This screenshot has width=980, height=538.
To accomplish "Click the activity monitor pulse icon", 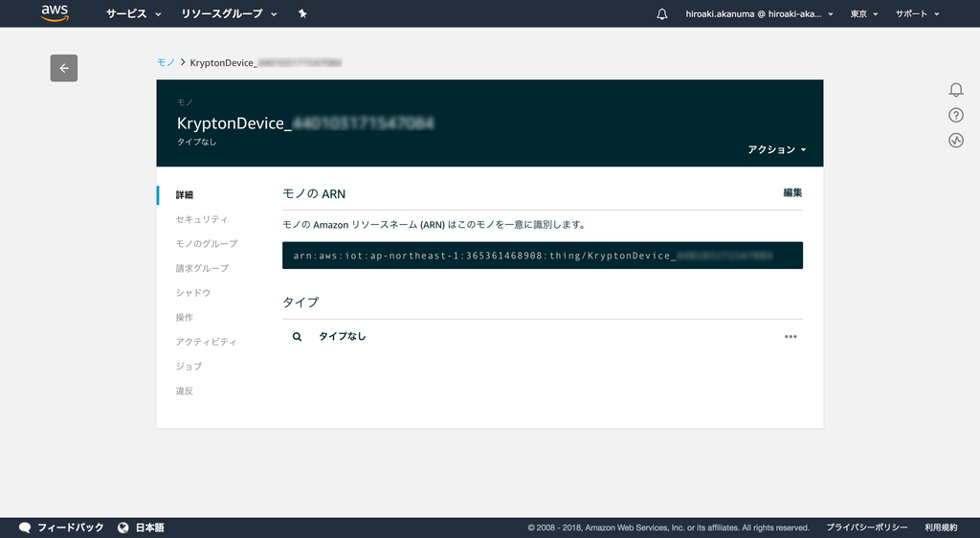I will point(956,141).
